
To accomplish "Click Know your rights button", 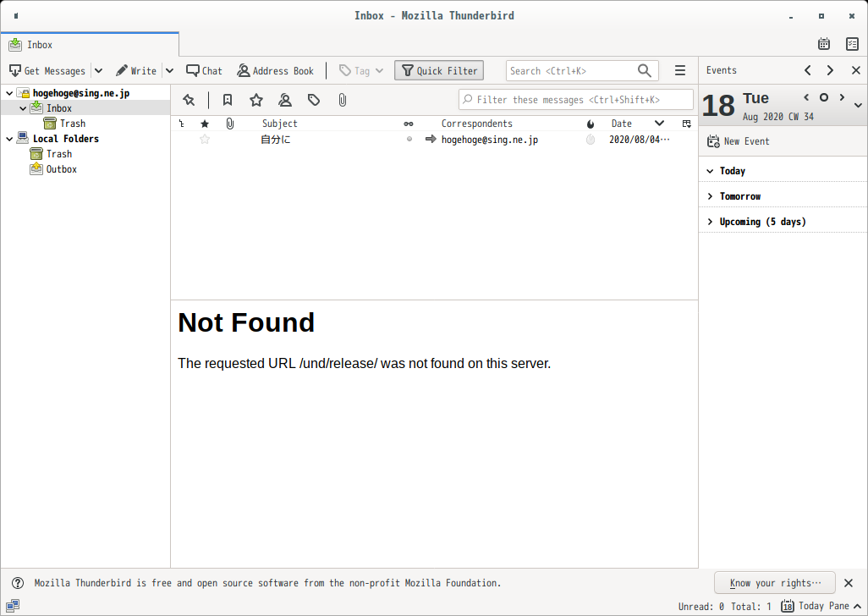I will [774, 583].
